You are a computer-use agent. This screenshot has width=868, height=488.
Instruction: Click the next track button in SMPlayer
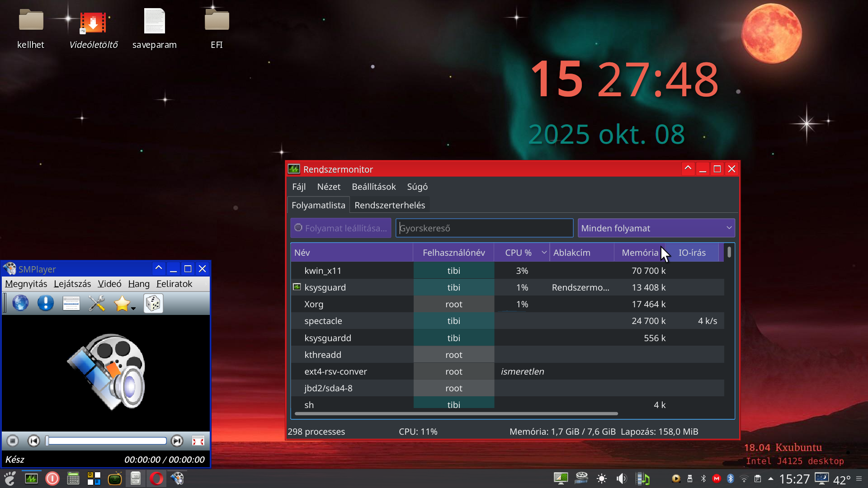[177, 441]
